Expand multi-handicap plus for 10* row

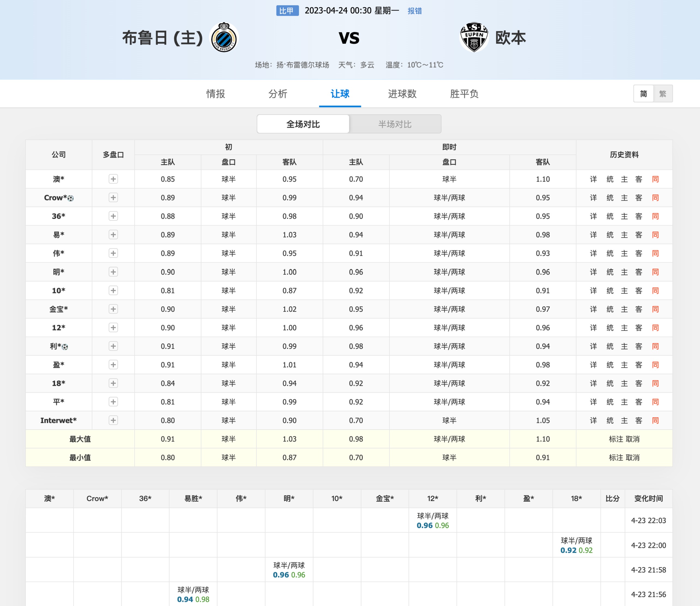(x=113, y=290)
